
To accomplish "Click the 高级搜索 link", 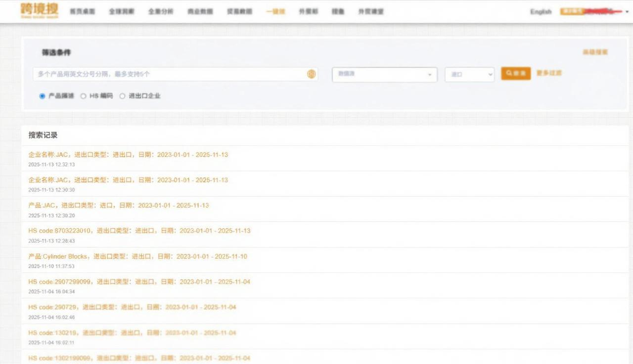I will (x=595, y=52).
